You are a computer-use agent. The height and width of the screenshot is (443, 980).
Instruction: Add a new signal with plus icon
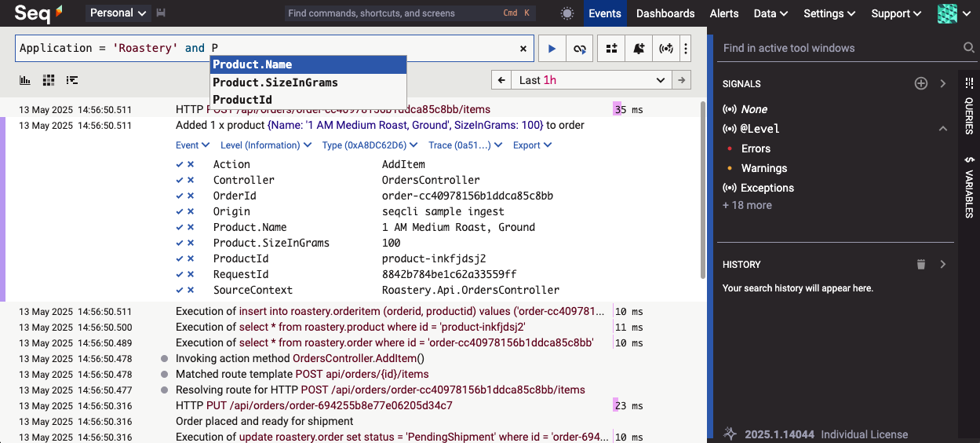pos(921,83)
